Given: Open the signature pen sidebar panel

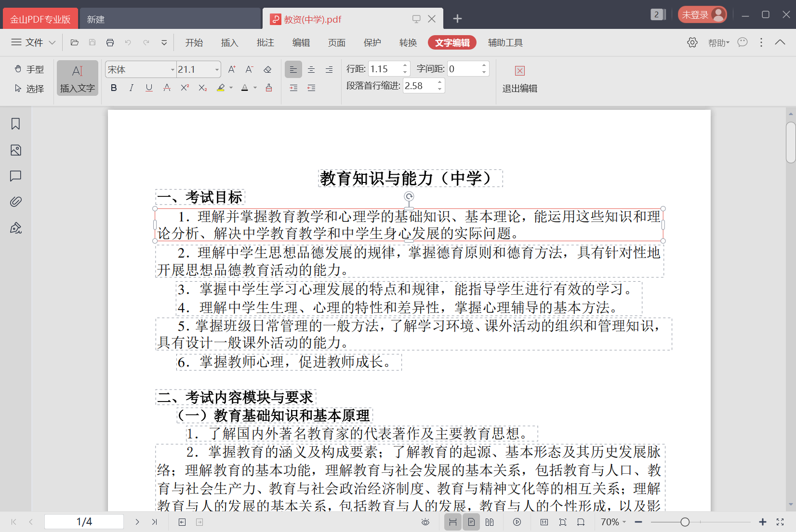Looking at the screenshot, I should [15, 228].
